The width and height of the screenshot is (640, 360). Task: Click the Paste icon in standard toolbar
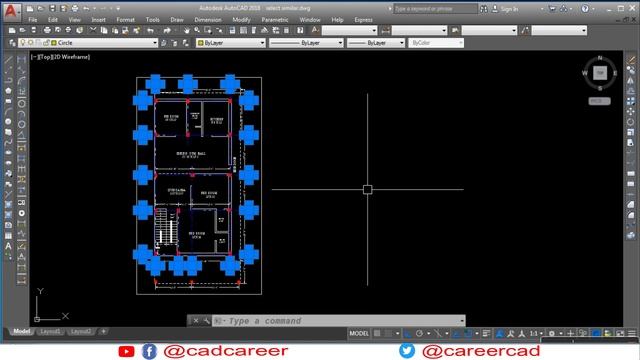pos(115,30)
